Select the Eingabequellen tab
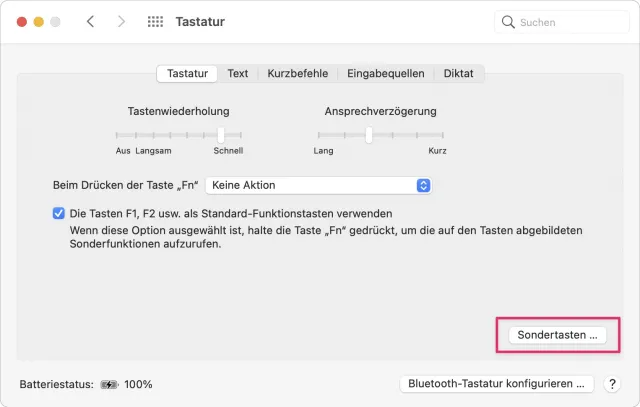The width and height of the screenshot is (640, 407). coord(386,73)
